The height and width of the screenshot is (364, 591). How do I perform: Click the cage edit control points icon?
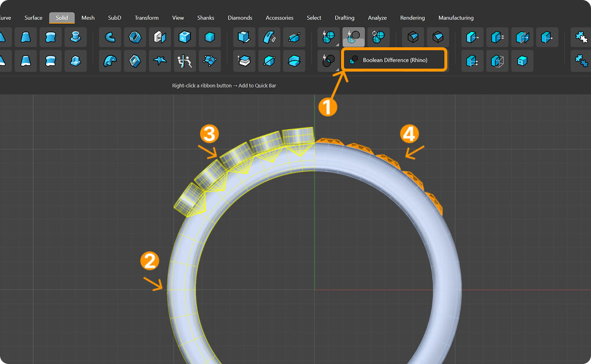pos(210,61)
